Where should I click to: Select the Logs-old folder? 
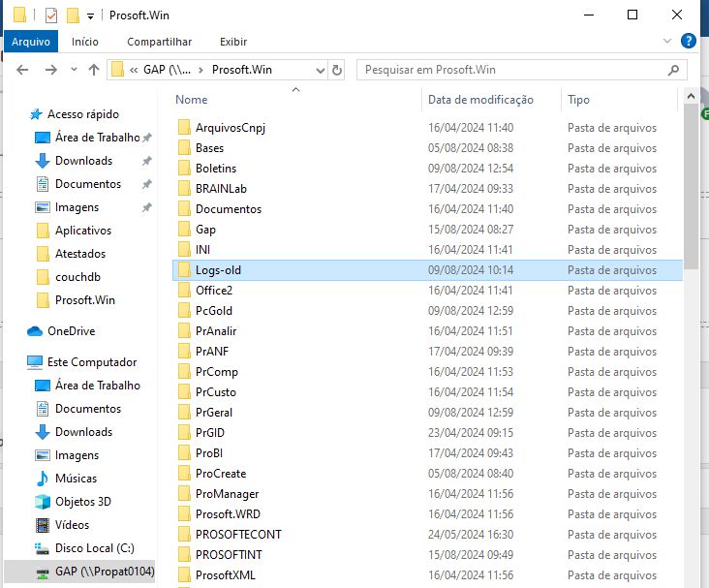[427, 270]
